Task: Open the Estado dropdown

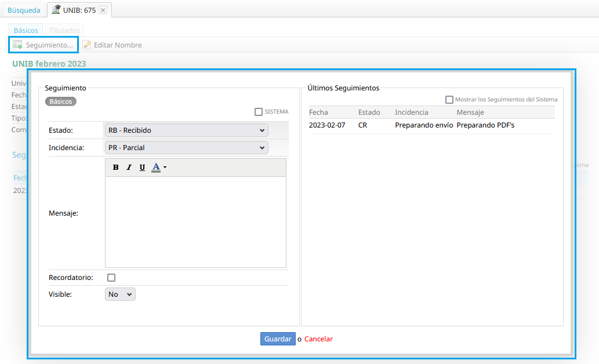Action: coord(186,130)
